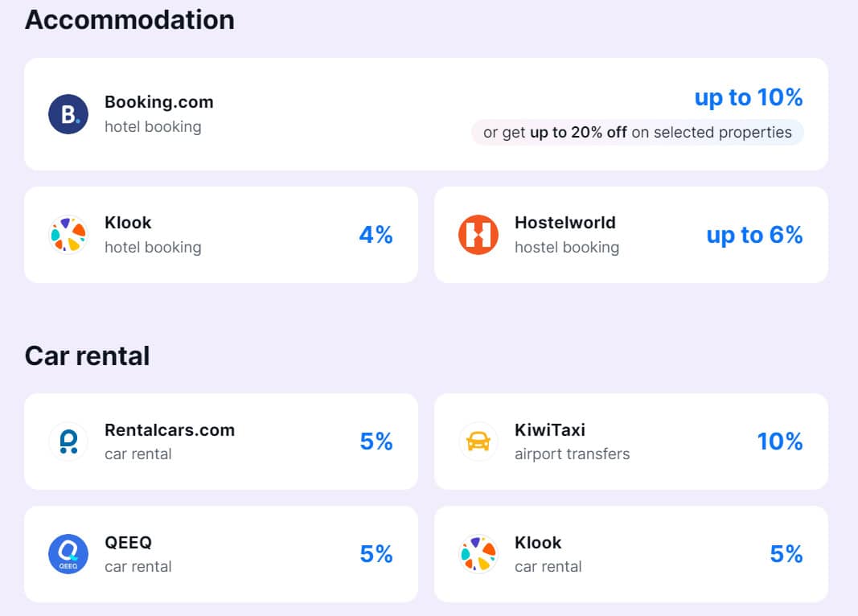Open the Booking.com hotel booking title

tap(159, 102)
